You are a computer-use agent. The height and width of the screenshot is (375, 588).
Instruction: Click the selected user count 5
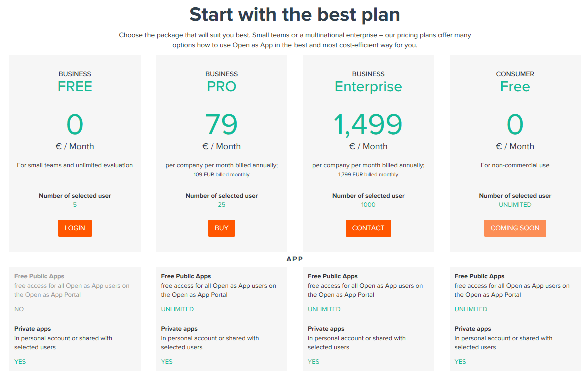75,205
